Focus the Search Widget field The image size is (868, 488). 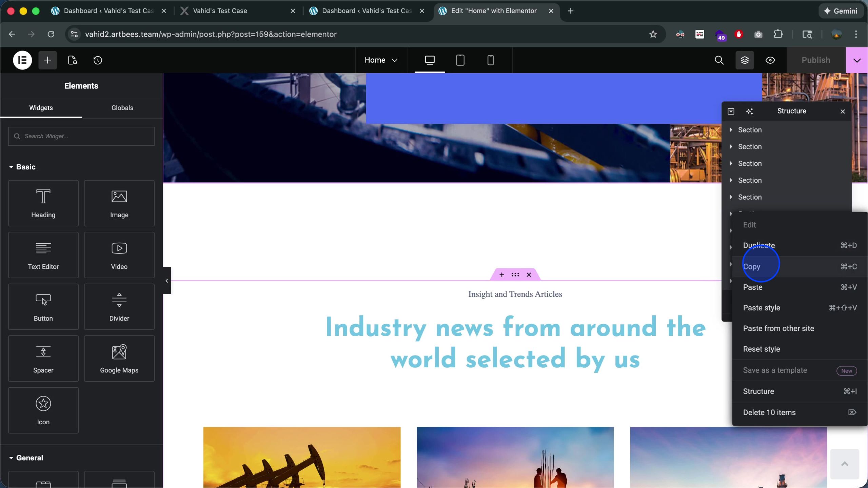click(x=81, y=136)
